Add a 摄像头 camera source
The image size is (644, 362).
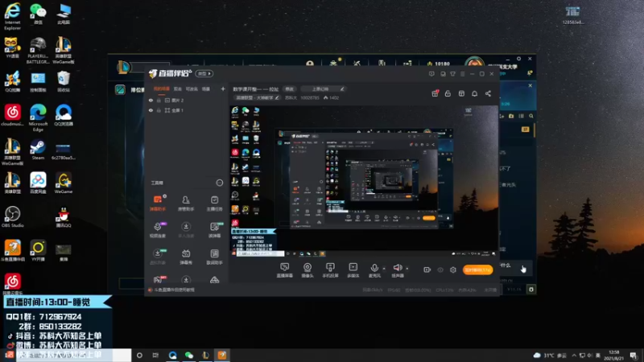308,270
